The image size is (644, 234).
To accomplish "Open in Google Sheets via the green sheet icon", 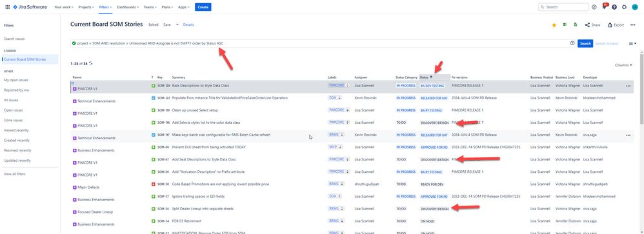I will click(576, 24).
